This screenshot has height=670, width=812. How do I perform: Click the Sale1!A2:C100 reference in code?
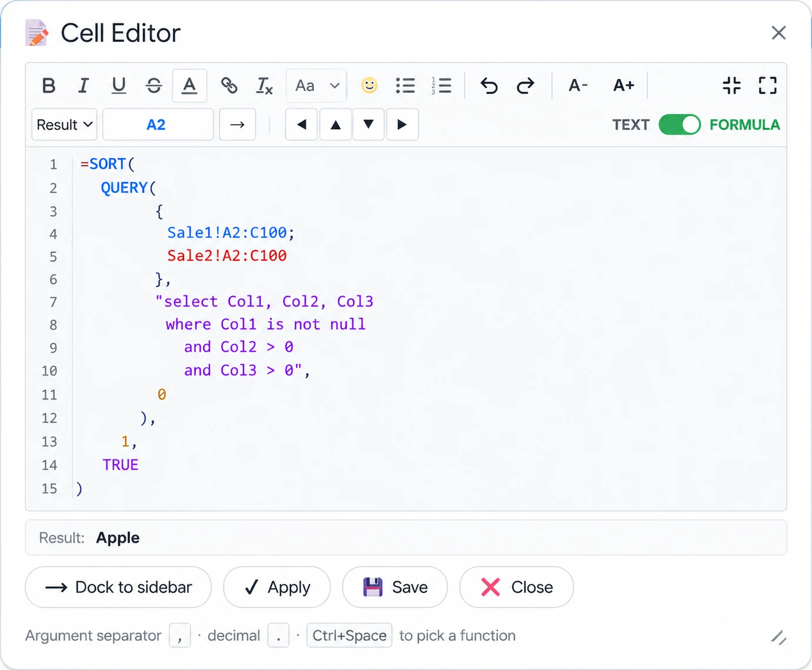[227, 233]
